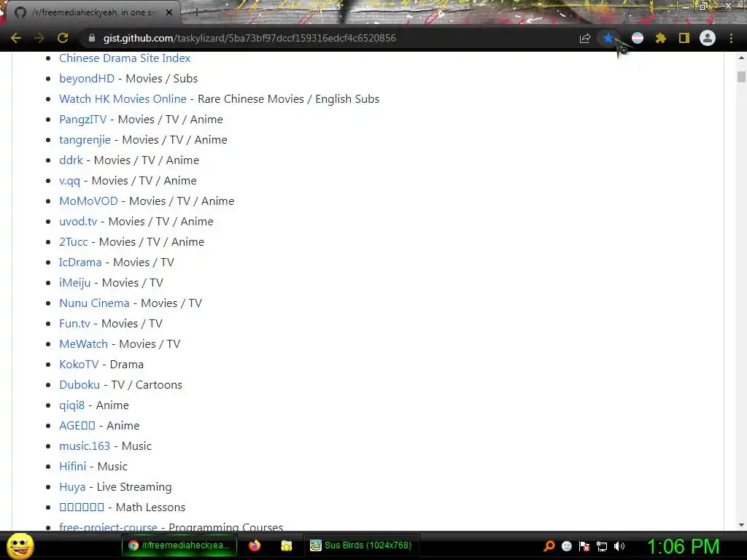Open the Math Lessons link
The image size is (747, 560).
click(82, 507)
